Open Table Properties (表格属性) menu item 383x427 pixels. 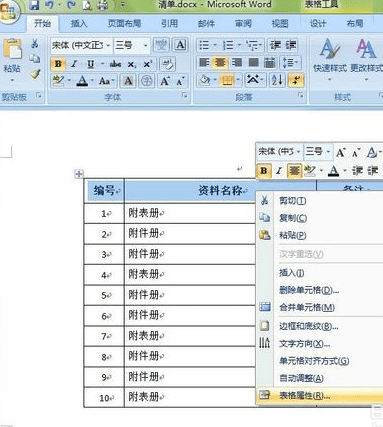click(319, 396)
